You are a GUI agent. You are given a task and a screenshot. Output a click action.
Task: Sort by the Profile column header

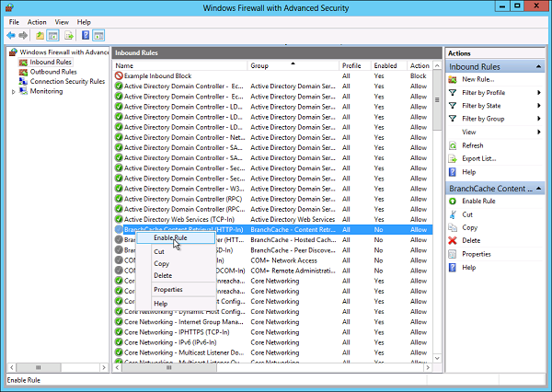click(x=355, y=66)
